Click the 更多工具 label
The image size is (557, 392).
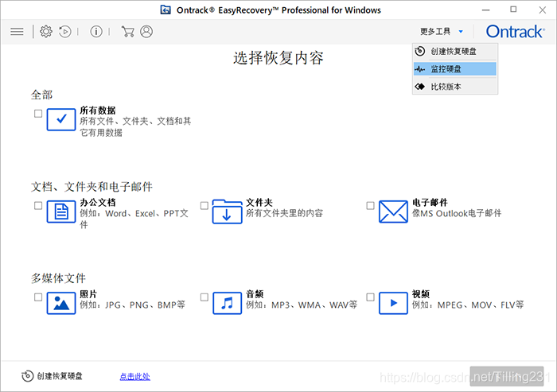click(x=435, y=32)
